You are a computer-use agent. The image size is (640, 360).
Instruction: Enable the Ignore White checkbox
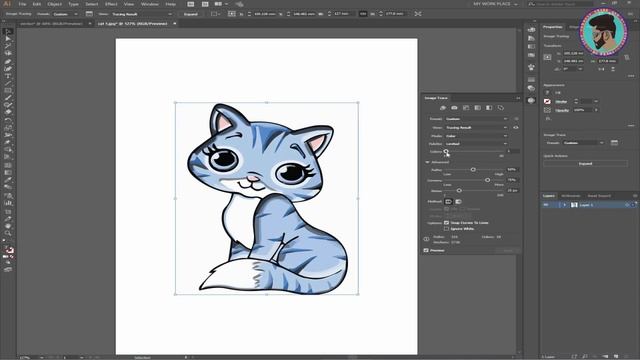tap(447, 229)
